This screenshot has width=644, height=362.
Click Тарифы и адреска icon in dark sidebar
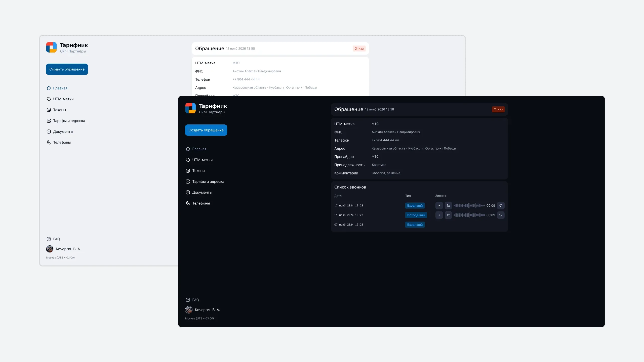[x=188, y=182]
